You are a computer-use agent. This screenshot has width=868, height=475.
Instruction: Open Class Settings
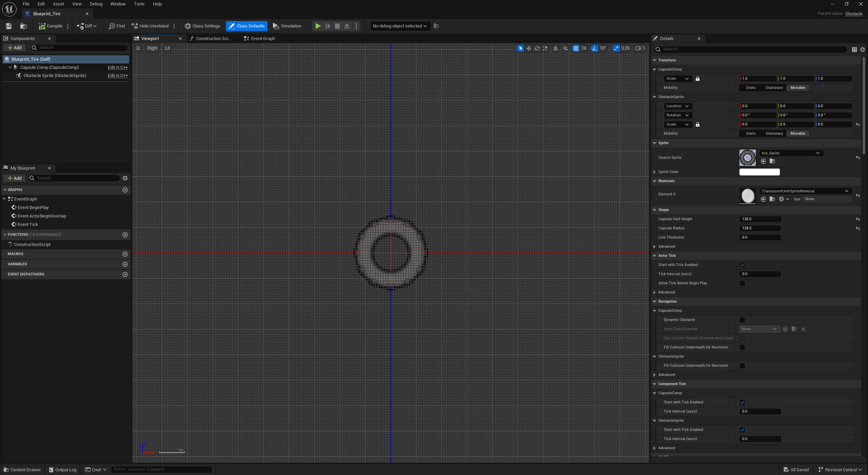pos(202,26)
